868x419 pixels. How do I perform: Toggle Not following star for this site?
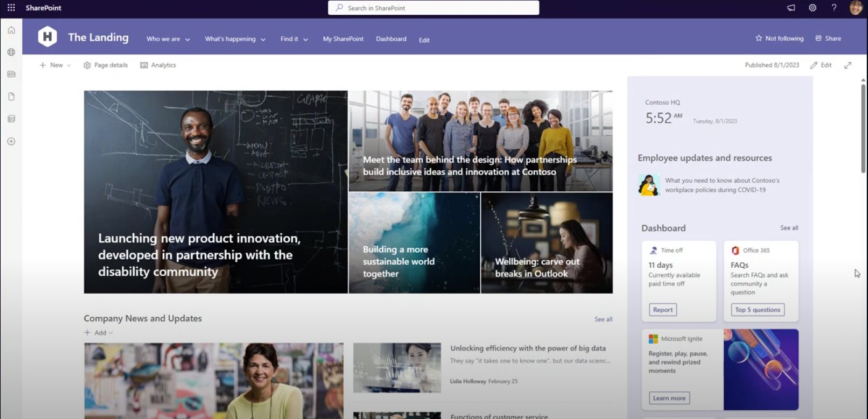[779, 38]
